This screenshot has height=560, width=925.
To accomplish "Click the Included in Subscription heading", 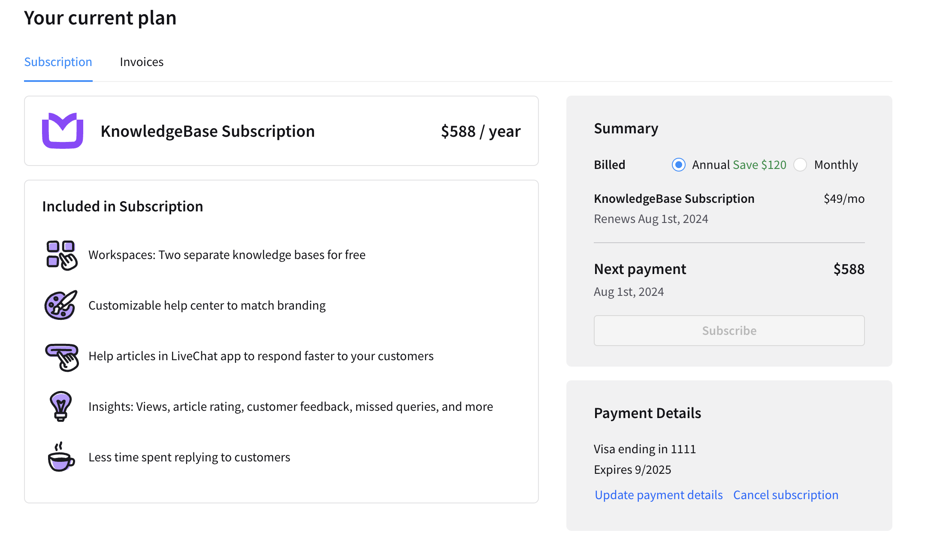I will tap(122, 206).
